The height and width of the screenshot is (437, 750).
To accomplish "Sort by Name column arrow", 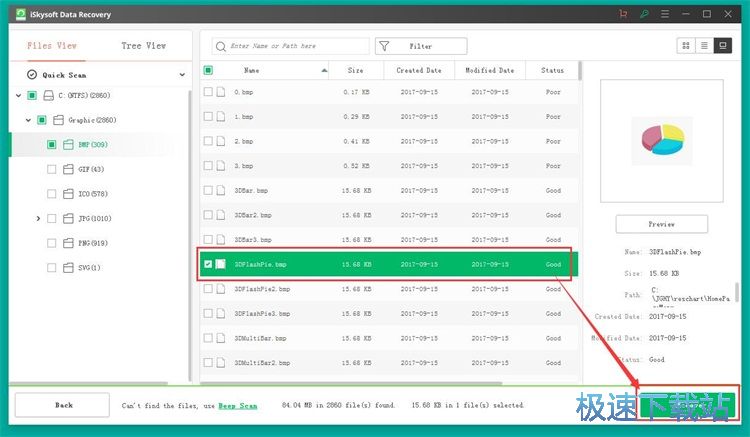I will click(324, 70).
